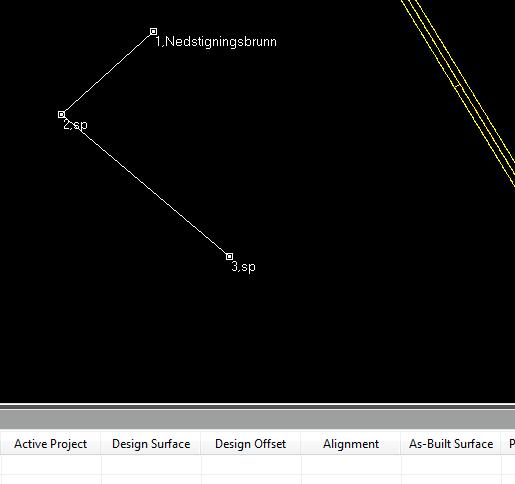Click the Design Surface column header
Viewport: 515px width, 484px height.
[151, 444]
